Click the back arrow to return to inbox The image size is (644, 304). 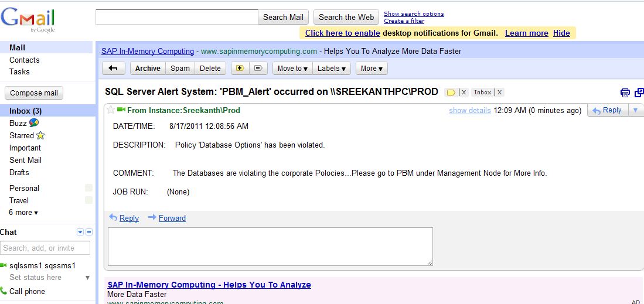coord(113,69)
